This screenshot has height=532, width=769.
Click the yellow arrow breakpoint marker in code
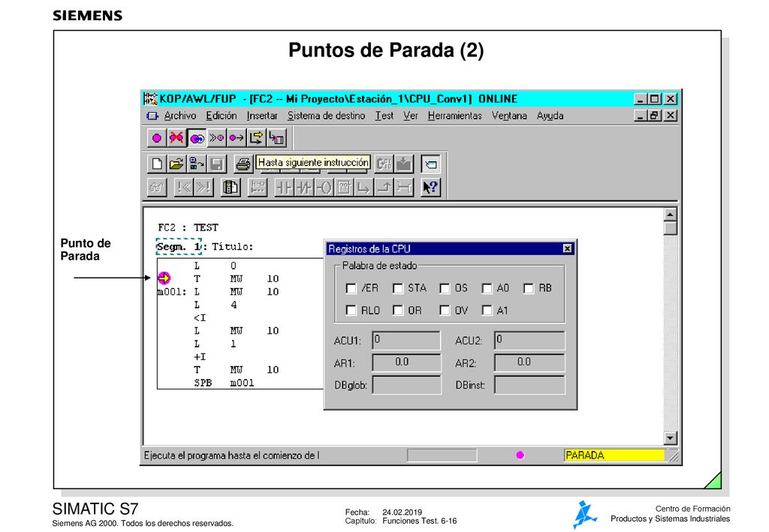164,278
